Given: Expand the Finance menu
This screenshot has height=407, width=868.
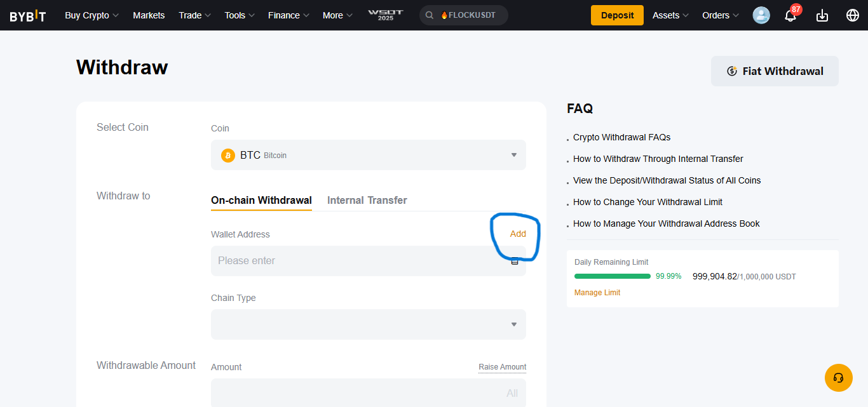Looking at the screenshot, I should click(288, 15).
